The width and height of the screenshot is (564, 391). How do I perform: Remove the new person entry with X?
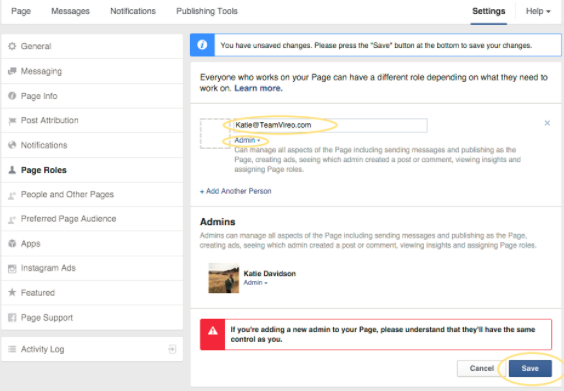[x=547, y=123]
